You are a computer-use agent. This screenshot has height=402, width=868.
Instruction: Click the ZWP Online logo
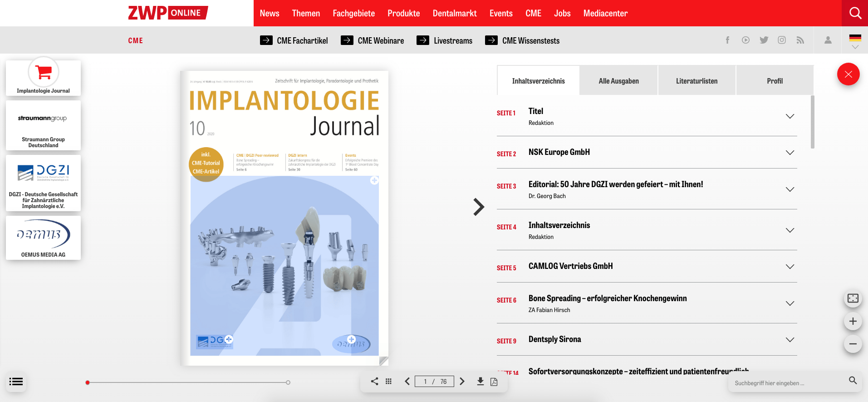click(167, 13)
